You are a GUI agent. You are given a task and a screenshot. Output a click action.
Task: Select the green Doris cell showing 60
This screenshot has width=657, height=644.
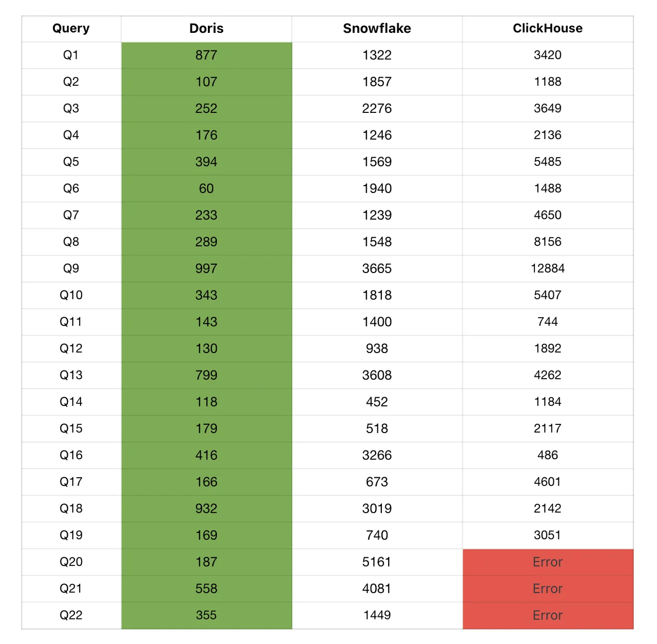pyautogui.click(x=206, y=189)
